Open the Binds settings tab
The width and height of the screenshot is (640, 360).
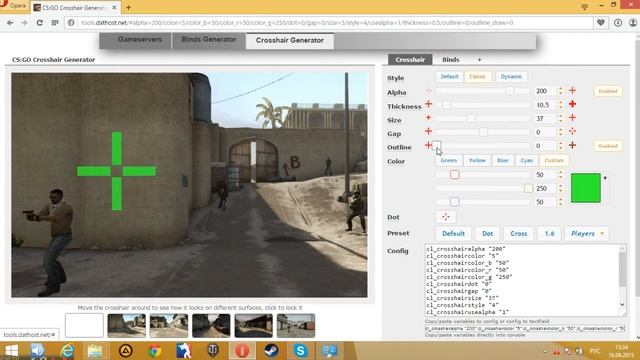coord(451,60)
